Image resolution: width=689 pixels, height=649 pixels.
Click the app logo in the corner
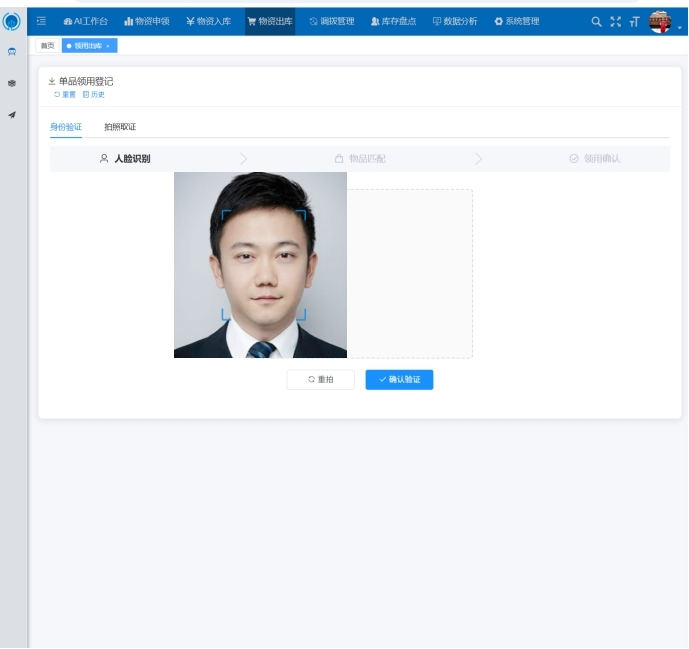pos(11,21)
